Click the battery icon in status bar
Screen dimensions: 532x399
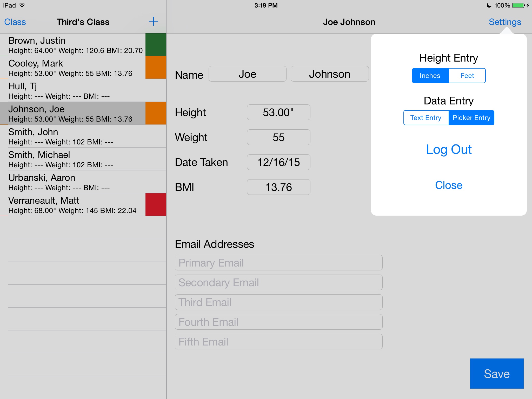(x=518, y=5)
